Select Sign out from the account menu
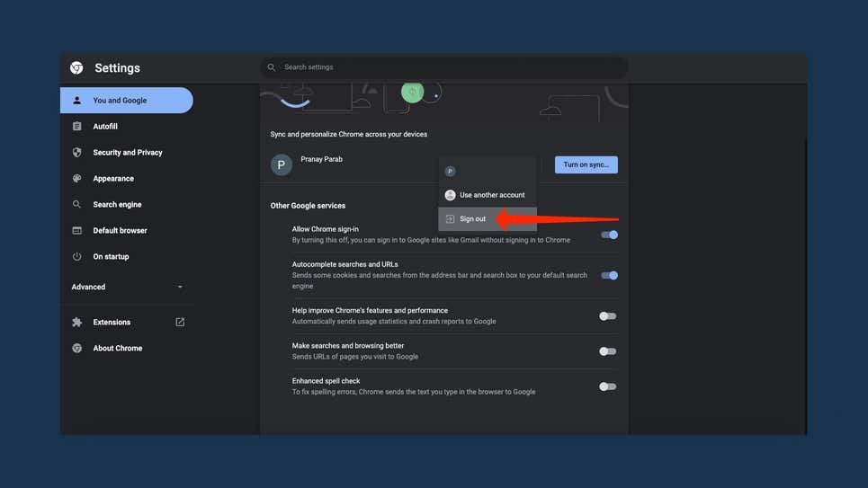Viewport: 868px width, 488px height. (472, 219)
